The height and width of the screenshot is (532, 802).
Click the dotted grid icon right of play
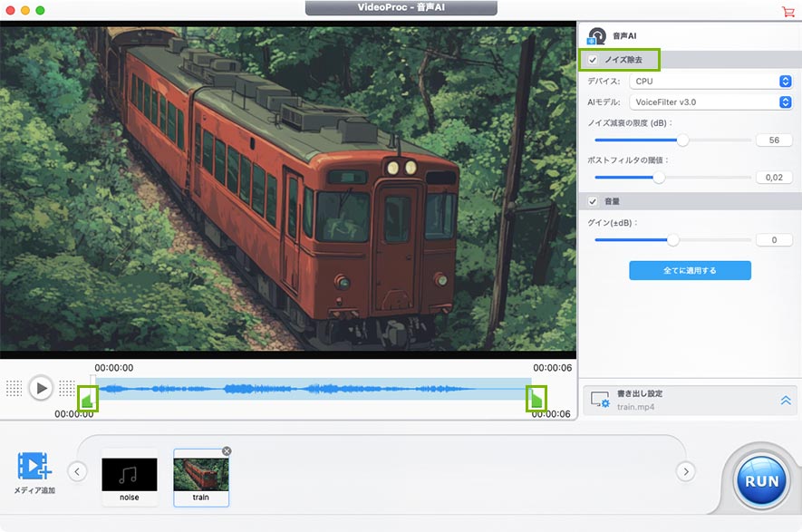point(67,389)
